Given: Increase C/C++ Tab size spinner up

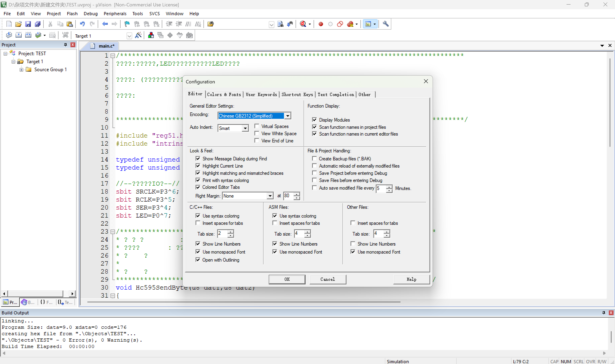Looking at the screenshot, I should tap(231, 232).
